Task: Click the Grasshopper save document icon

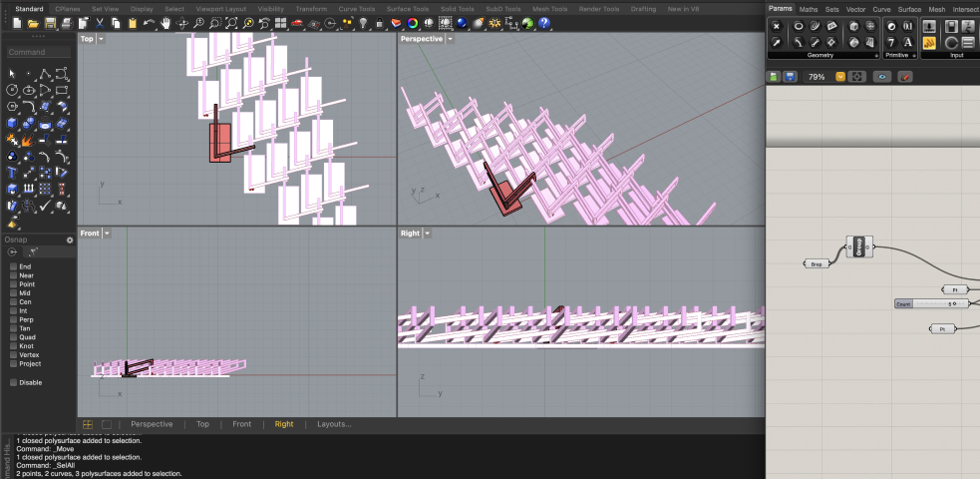Action: [x=790, y=77]
